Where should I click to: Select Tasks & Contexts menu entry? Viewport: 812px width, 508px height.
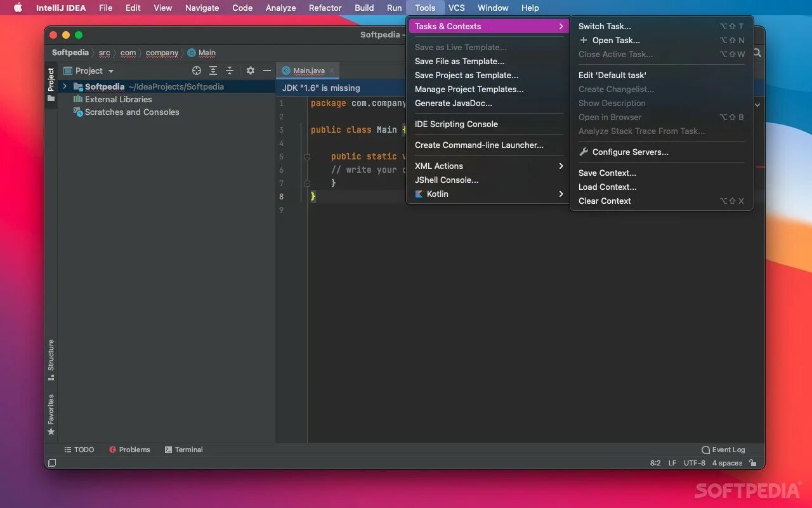coord(488,26)
